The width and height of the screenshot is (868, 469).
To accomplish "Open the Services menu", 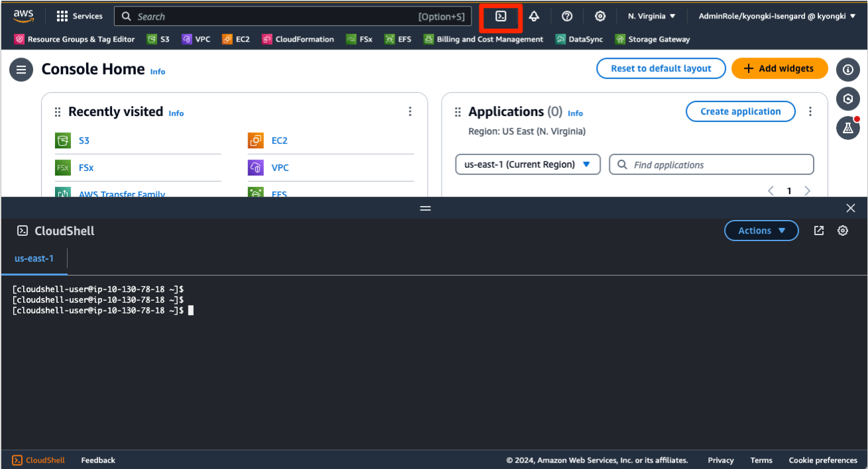I will pos(79,16).
